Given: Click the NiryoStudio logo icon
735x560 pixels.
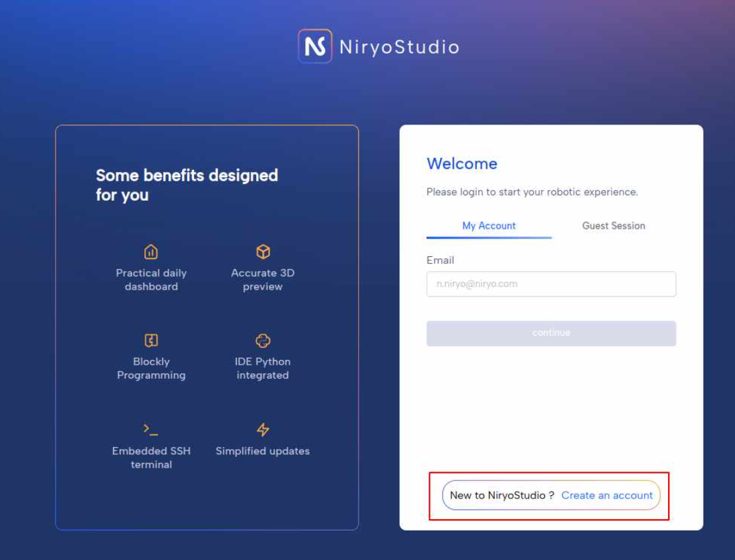Looking at the screenshot, I should coord(315,46).
